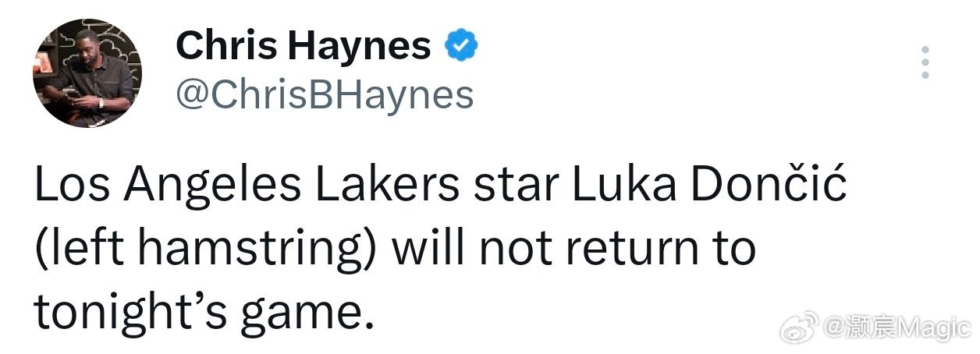Open the three-dot more options menu
Image resolution: width=980 pixels, height=354 pixels.
coord(925,62)
